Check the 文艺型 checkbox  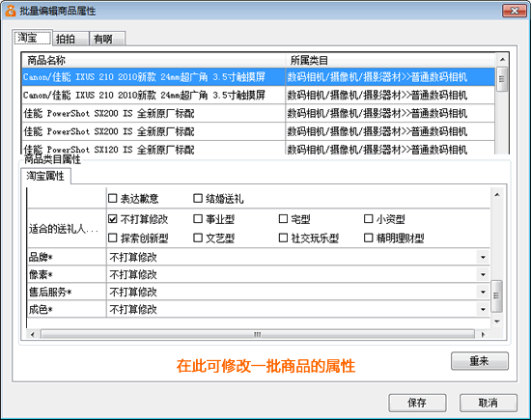click(x=198, y=238)
